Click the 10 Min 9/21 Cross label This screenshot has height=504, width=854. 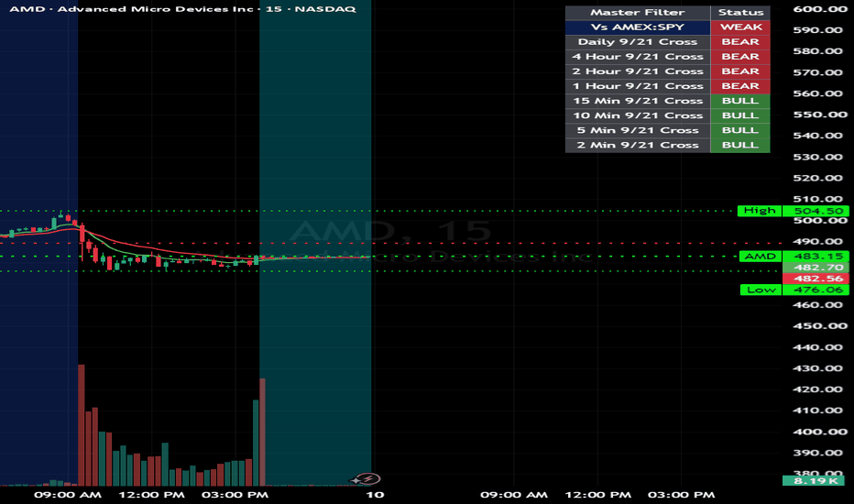pyautogui.click(x=638, y=115)
